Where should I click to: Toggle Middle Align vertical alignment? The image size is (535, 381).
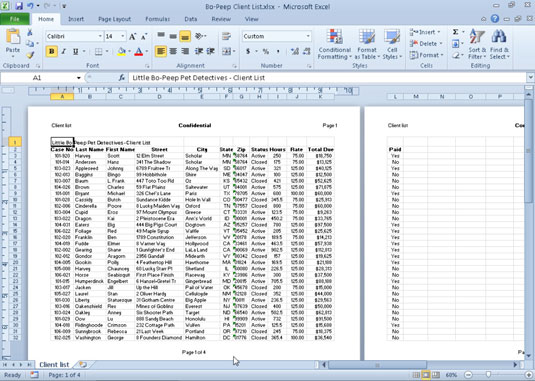point(173,36)
